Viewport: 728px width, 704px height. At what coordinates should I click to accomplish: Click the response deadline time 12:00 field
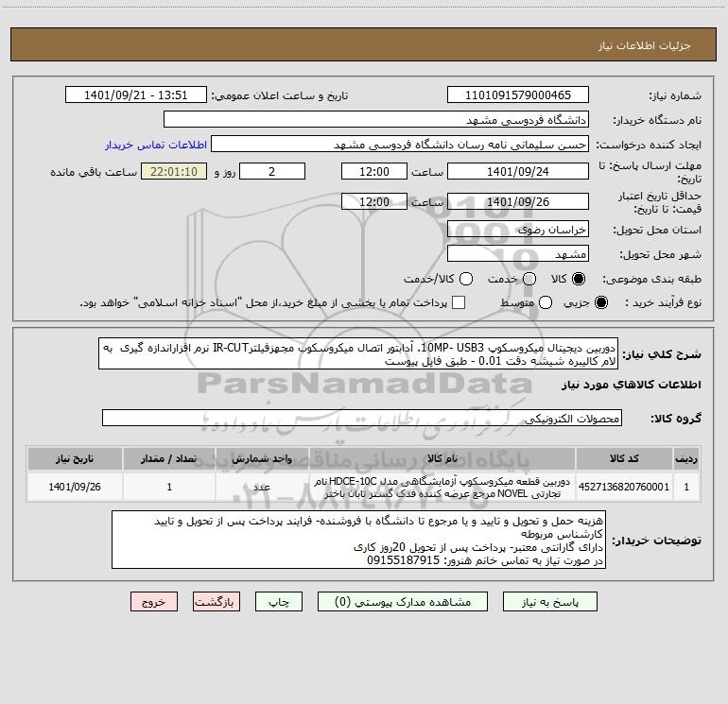374,172
